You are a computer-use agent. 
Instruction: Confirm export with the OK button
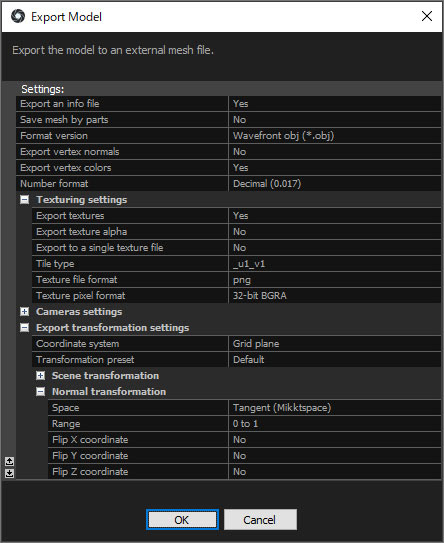(182, 519)
